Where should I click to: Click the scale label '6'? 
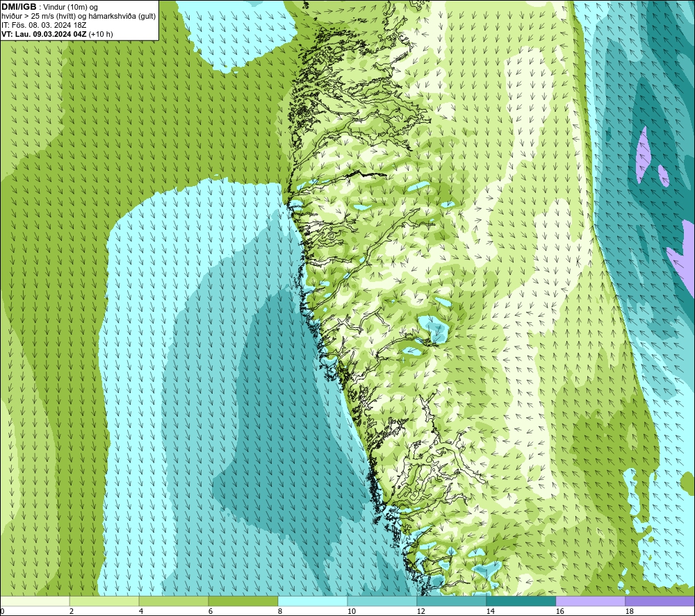[x=211, y=611]
